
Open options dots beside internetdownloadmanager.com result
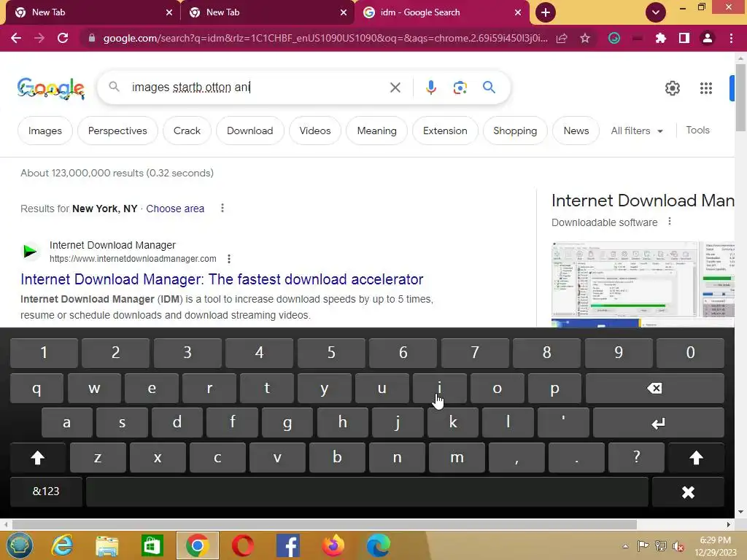pyautogui.click(x=229, y=259)
